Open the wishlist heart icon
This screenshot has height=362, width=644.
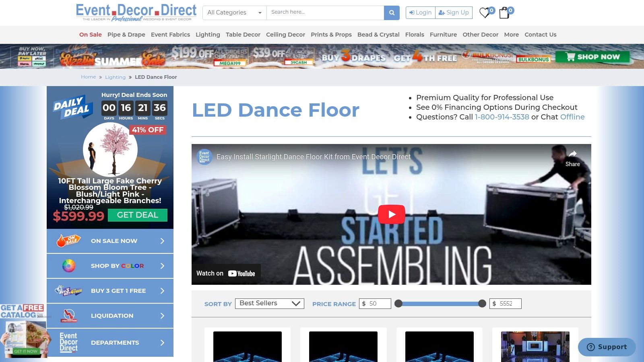pyautogui.click(x=485, y=13)
